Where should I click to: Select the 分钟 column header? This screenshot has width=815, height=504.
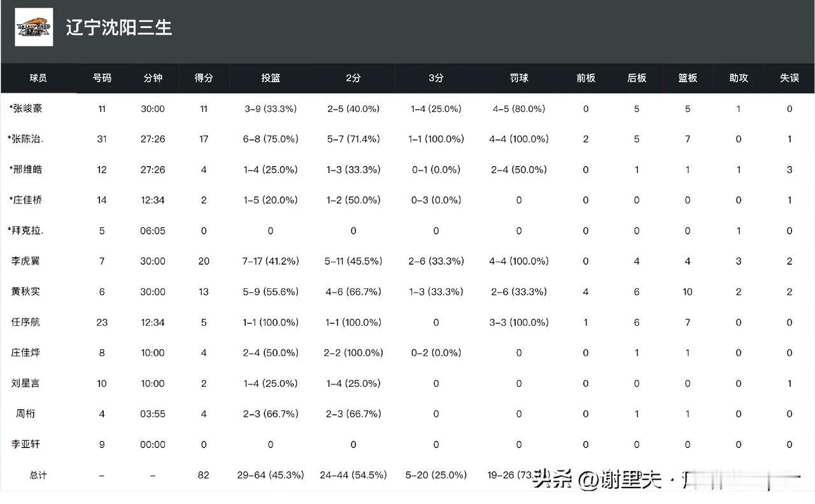153,78
